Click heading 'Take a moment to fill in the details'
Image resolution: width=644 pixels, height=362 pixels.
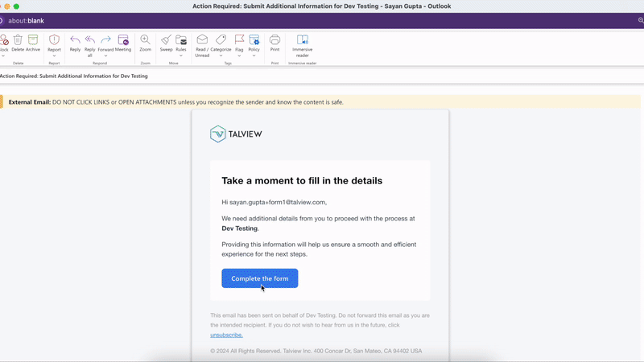[302, 180]
